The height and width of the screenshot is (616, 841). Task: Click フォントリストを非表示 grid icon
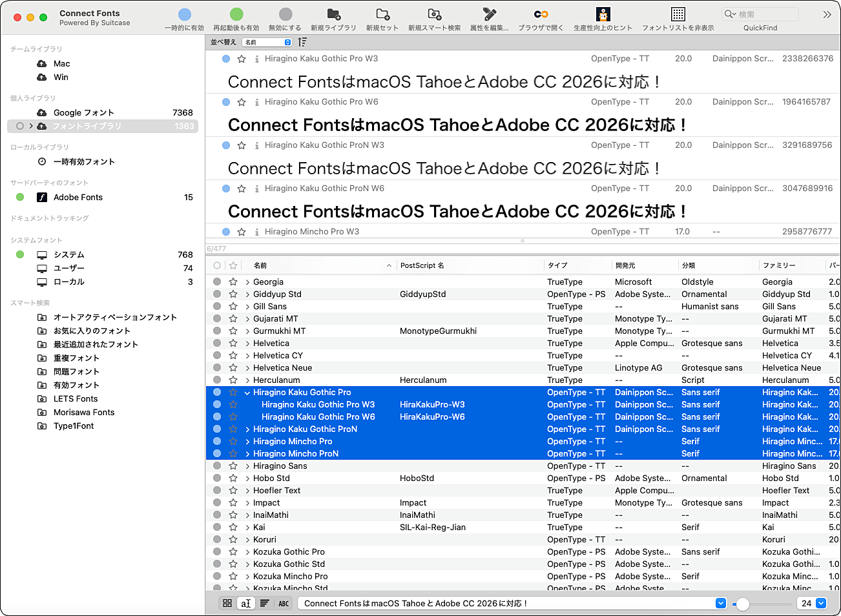(678, 15)
